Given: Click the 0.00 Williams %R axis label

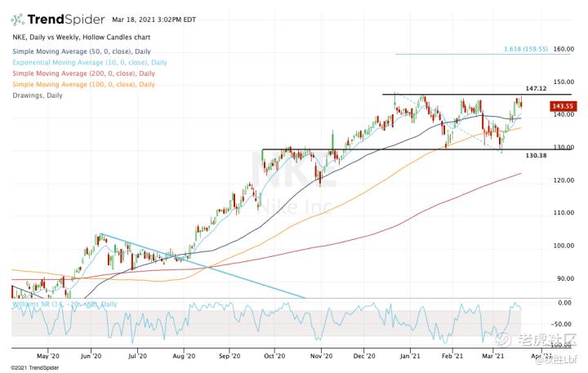Looking at the screenshot, I should click(x=565, y=303).
